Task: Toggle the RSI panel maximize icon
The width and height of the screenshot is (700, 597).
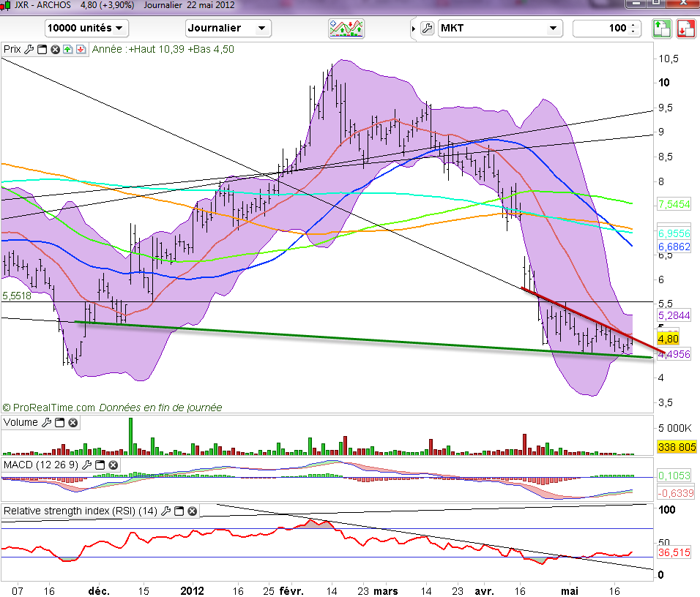Action: pyautogui.click(x=178, y=511)
